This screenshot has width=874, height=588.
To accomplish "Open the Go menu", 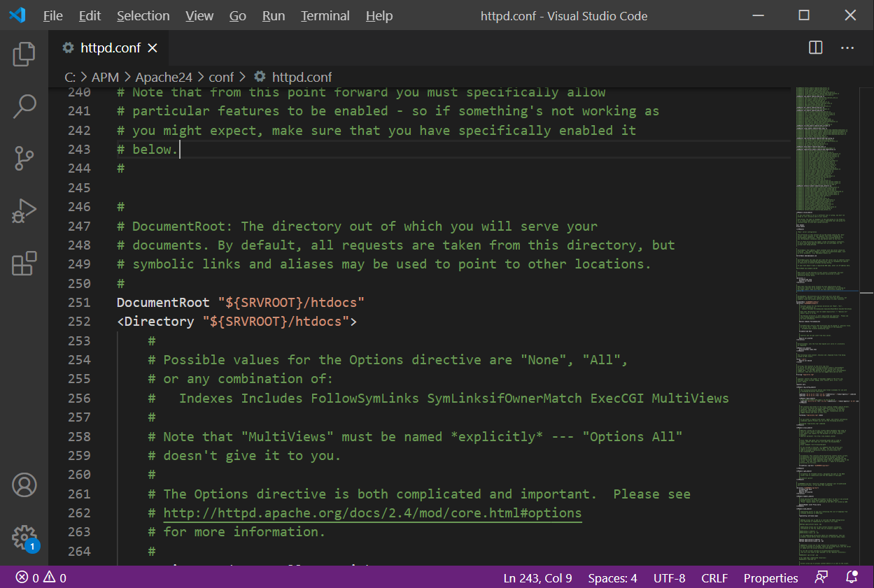I will click(x=238, y=15).
